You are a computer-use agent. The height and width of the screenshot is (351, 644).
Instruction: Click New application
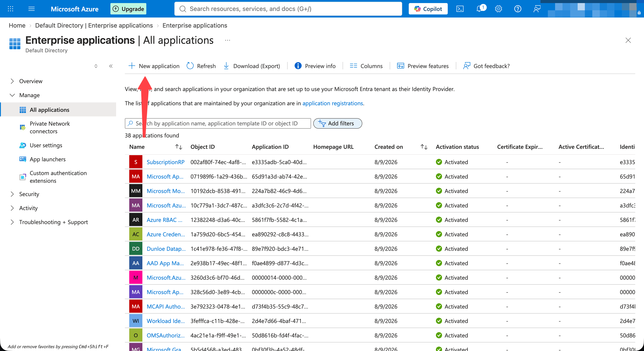pos(154,66)
